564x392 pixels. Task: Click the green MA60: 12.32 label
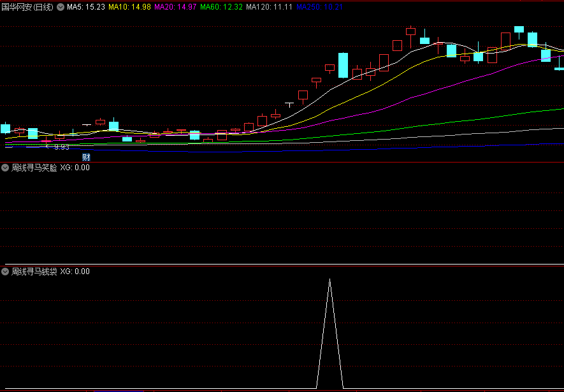(221, 7)
